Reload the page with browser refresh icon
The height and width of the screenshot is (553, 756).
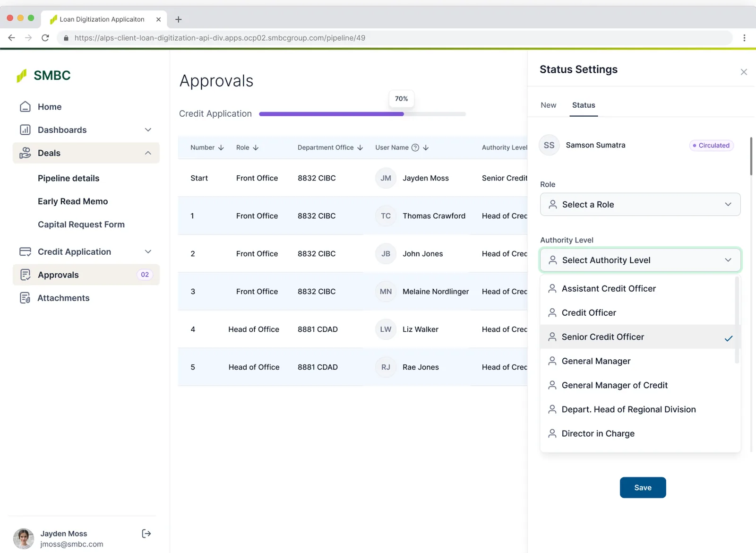pos(45,38)
